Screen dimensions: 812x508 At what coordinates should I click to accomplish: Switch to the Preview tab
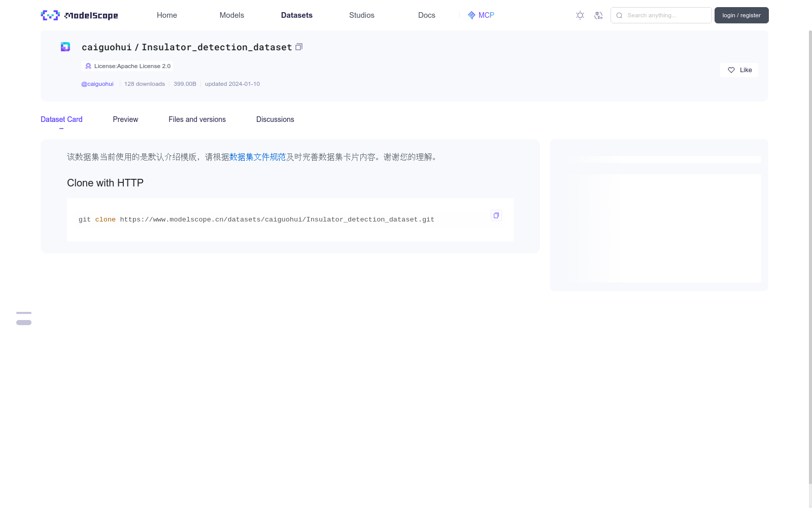[125, 119]
